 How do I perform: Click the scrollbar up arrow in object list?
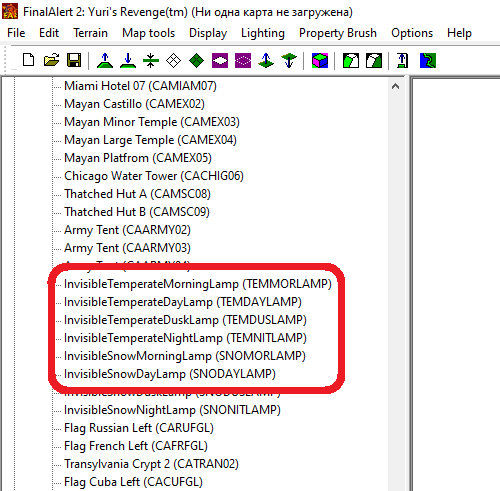[x=396, y=86]
